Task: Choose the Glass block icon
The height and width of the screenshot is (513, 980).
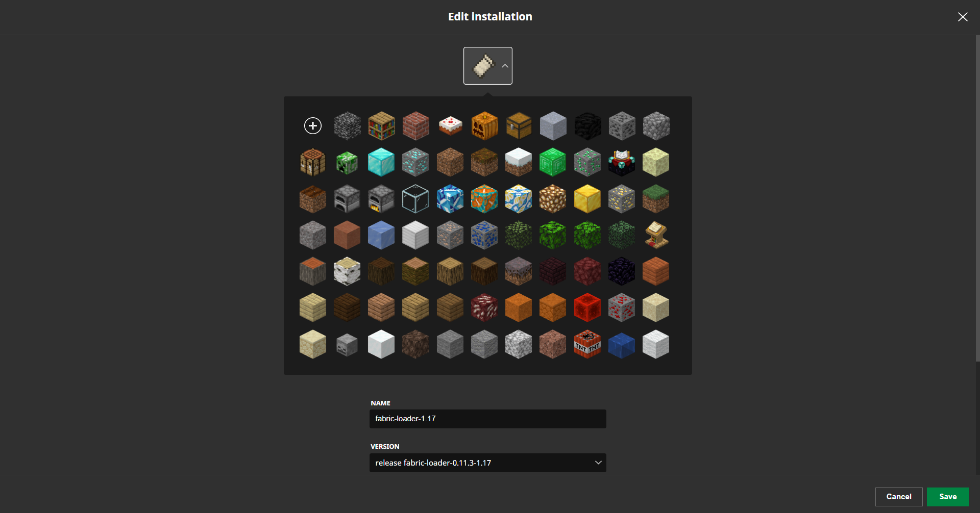Action: 415,199
